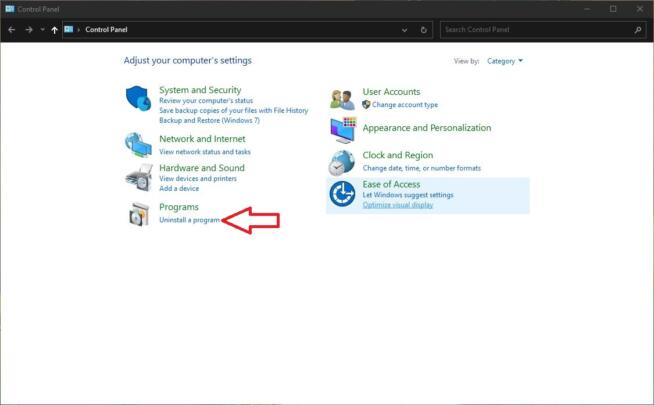Maximize the Control Panel window
This screenshot has width=654, height=405.
tap(613, 9)
